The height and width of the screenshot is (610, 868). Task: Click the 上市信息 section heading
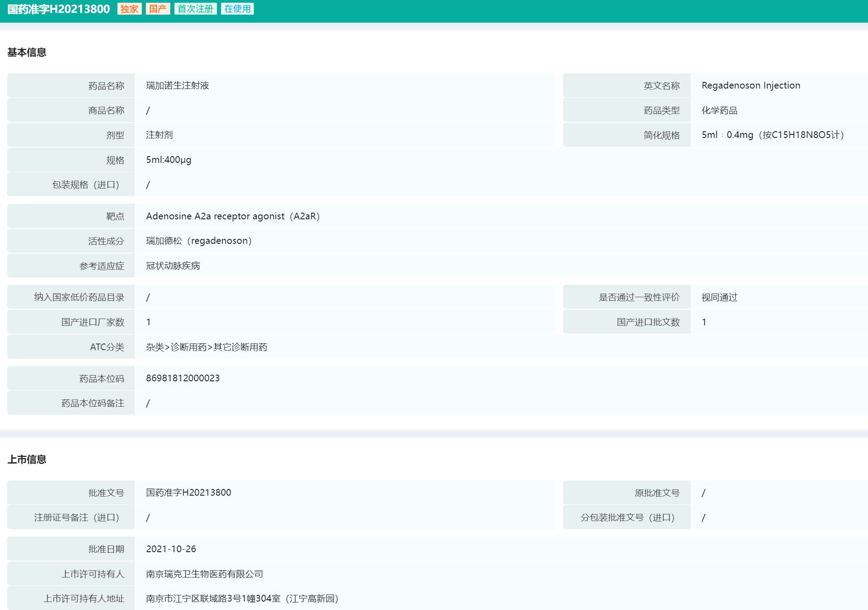click(x=27, y=460)
